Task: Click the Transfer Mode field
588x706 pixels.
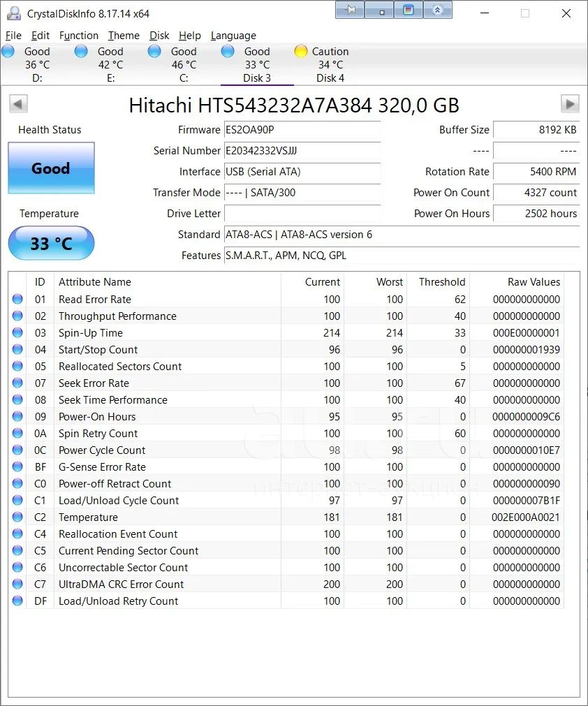Action: coord(302,193)
